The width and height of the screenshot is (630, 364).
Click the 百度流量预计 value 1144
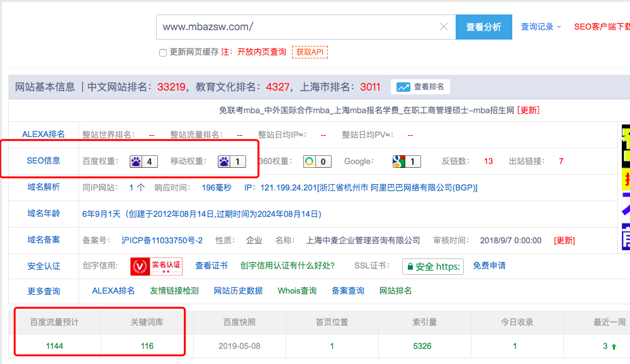55,346
